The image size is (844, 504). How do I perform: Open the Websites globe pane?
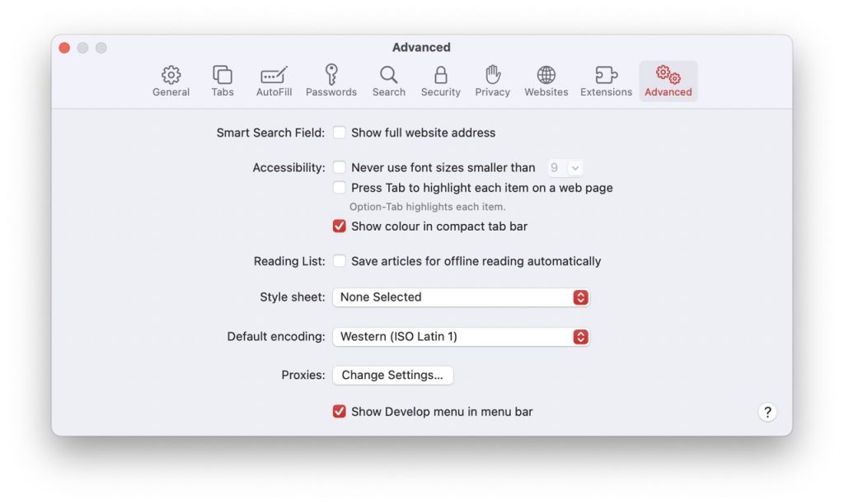[x=546, y=82]
